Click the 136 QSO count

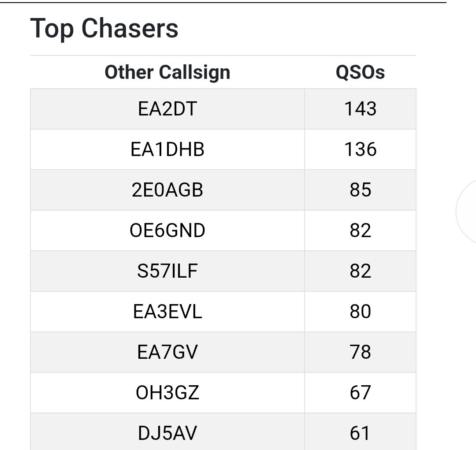(360, 149)
